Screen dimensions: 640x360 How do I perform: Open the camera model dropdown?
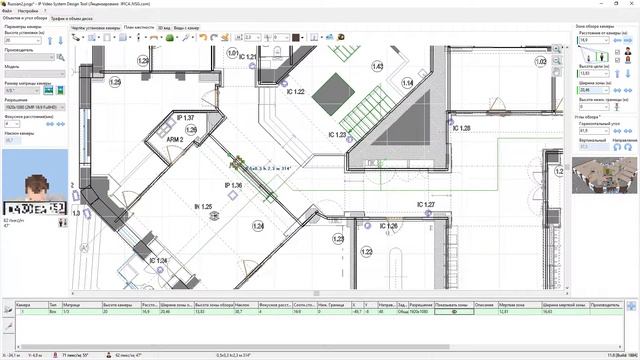pyautogui.click(x=62, y=74)
